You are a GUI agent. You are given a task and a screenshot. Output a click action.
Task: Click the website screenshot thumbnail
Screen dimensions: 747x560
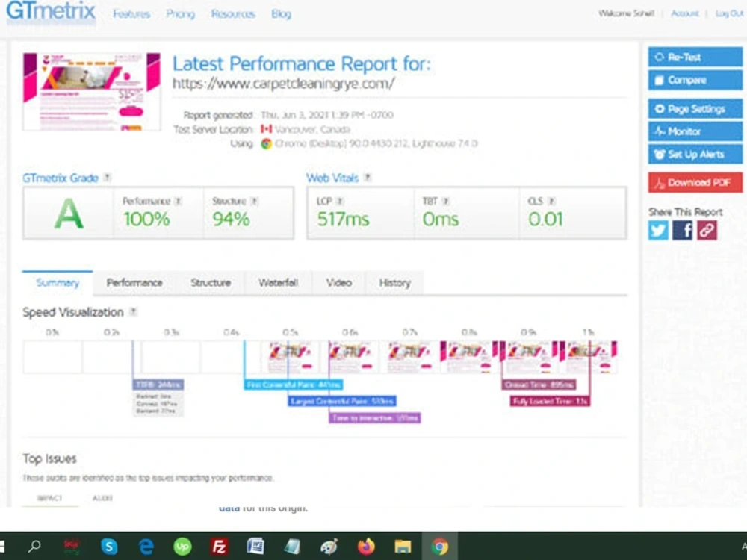pos(91,91)
